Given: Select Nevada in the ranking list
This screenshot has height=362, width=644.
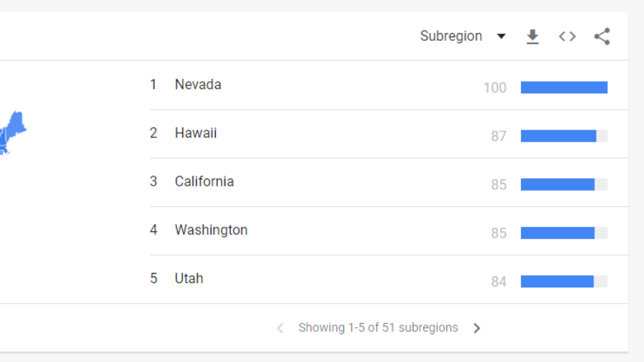Looking at the screenshot, I should click(198, 85).
